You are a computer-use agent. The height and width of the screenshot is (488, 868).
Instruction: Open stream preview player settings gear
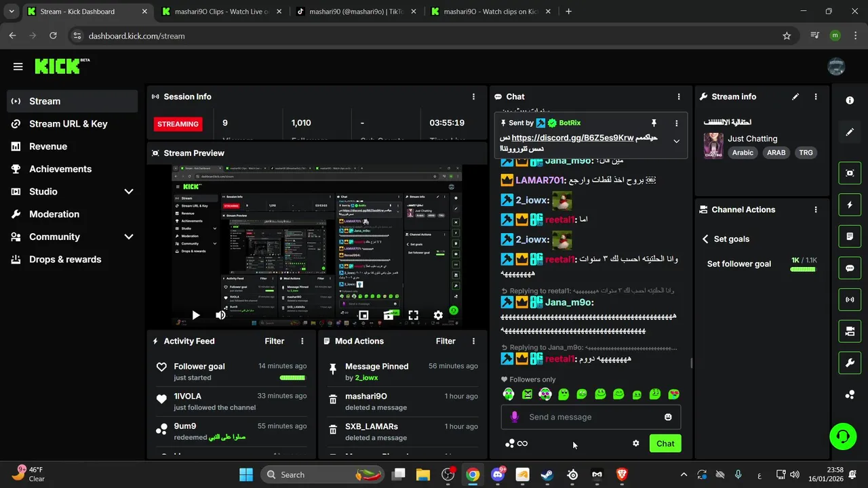[438, 315]
